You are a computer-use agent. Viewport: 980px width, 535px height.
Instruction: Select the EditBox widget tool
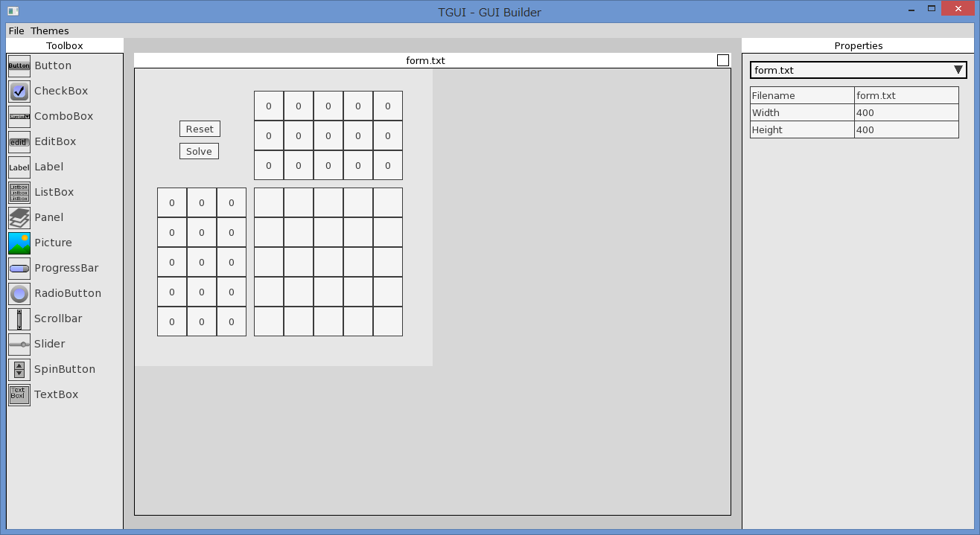(56, 141)
